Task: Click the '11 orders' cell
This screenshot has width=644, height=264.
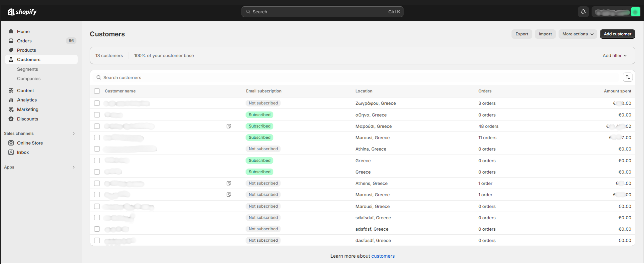Action: (x=487, y=138)
